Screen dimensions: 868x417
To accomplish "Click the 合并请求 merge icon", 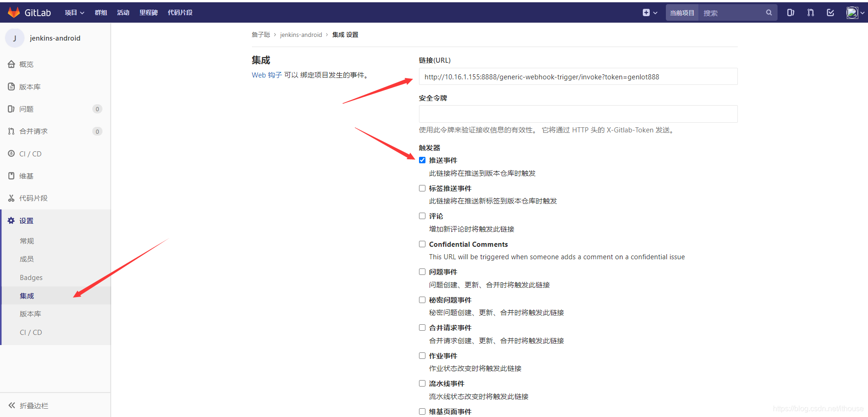I will [x=11, y=131].
